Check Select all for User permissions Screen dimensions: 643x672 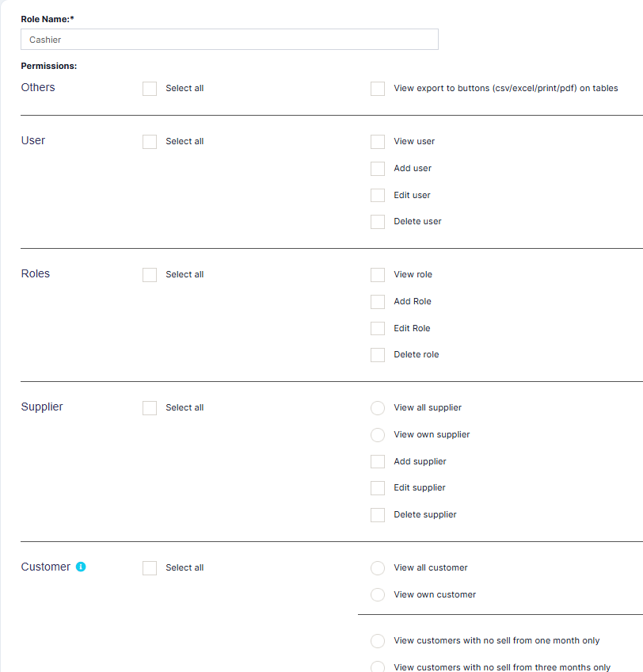tap(150, 142)
